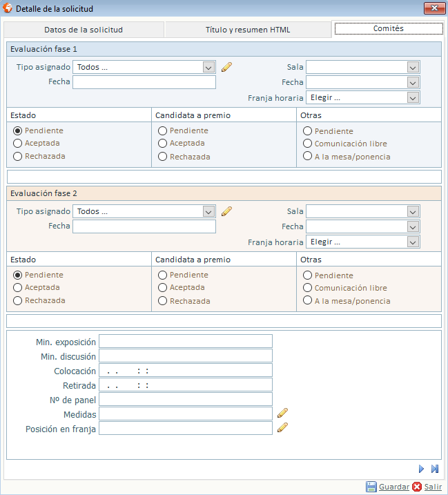Click the pencil icon next to Medidas

point(282,413)
